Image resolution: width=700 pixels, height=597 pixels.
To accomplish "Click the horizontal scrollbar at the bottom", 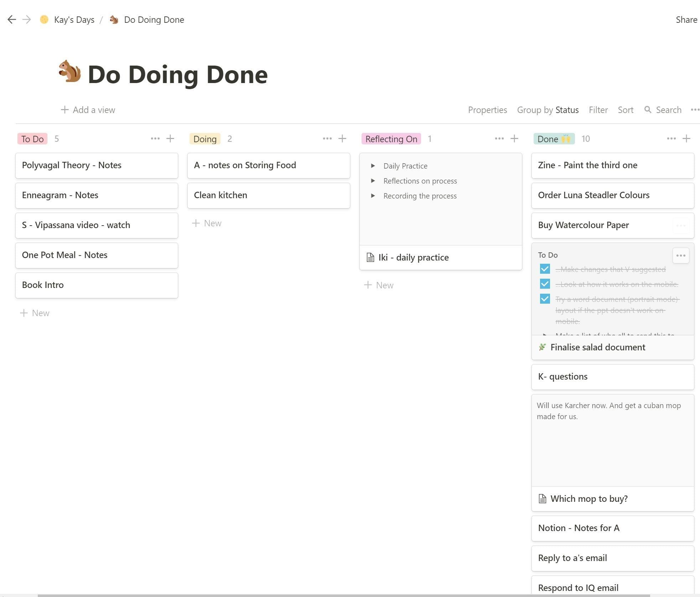I will 344,596.
